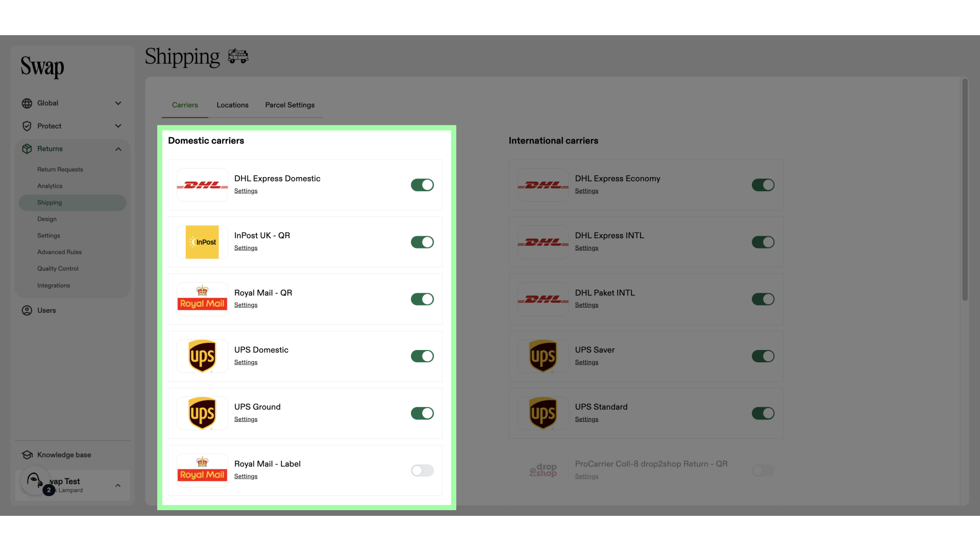The width and height of the screenshot is (980, 551).
Task: Click the UPS Standard logo
Action: [x=543, y=413]
